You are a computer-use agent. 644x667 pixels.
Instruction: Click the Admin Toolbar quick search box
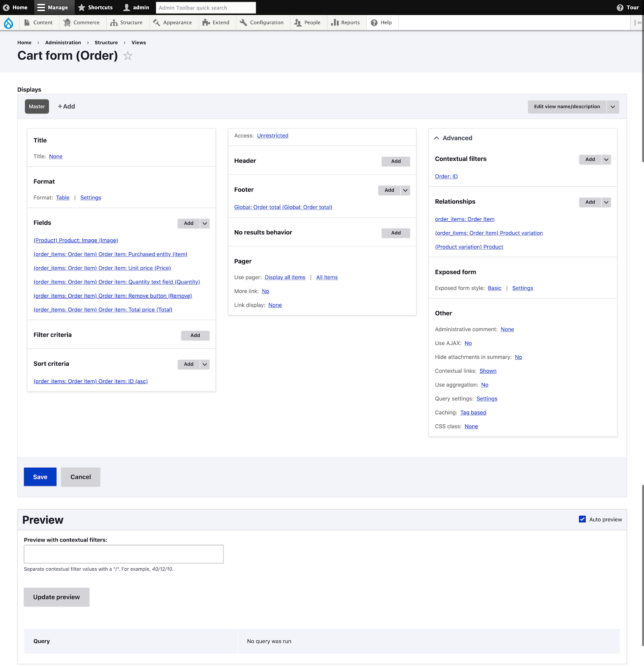tap(205, 8)
